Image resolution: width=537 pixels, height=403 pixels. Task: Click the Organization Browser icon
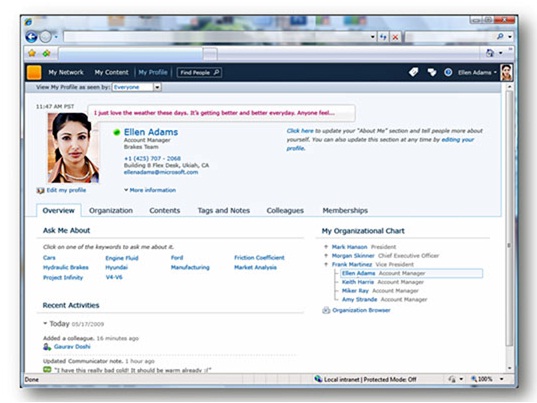[326, 310]
